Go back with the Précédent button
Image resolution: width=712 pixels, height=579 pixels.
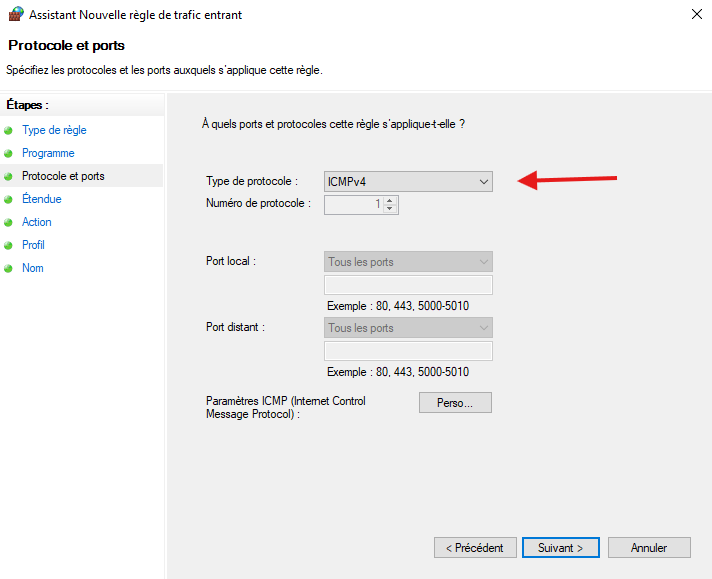475,548
